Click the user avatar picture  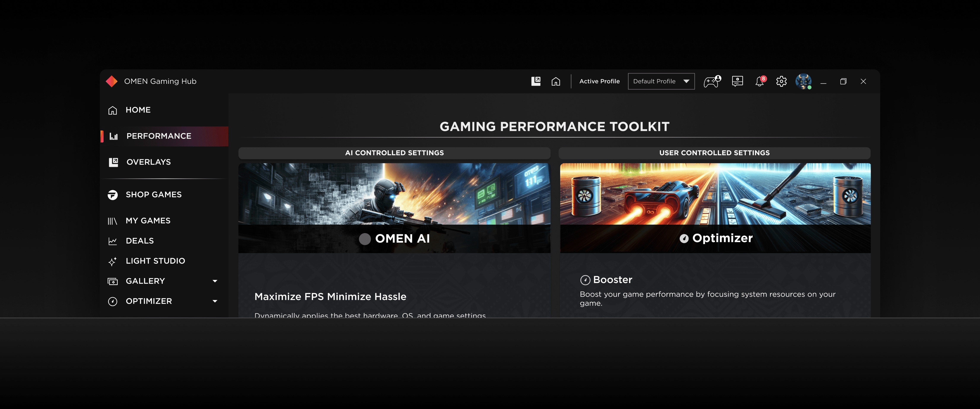point(803,81)
